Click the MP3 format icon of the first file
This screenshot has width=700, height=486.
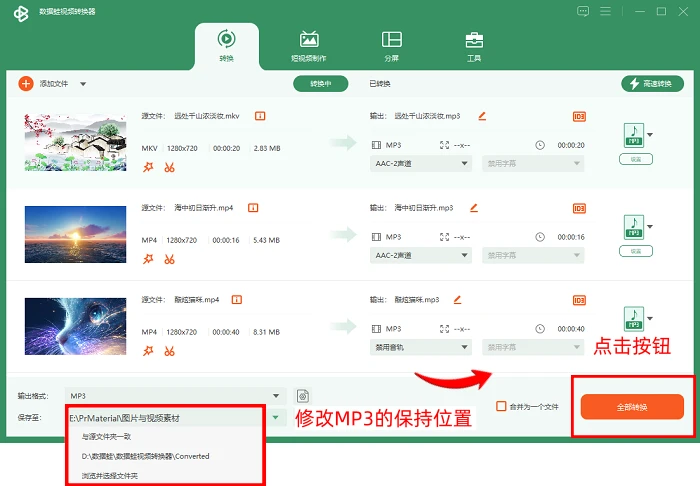point(634,135)
